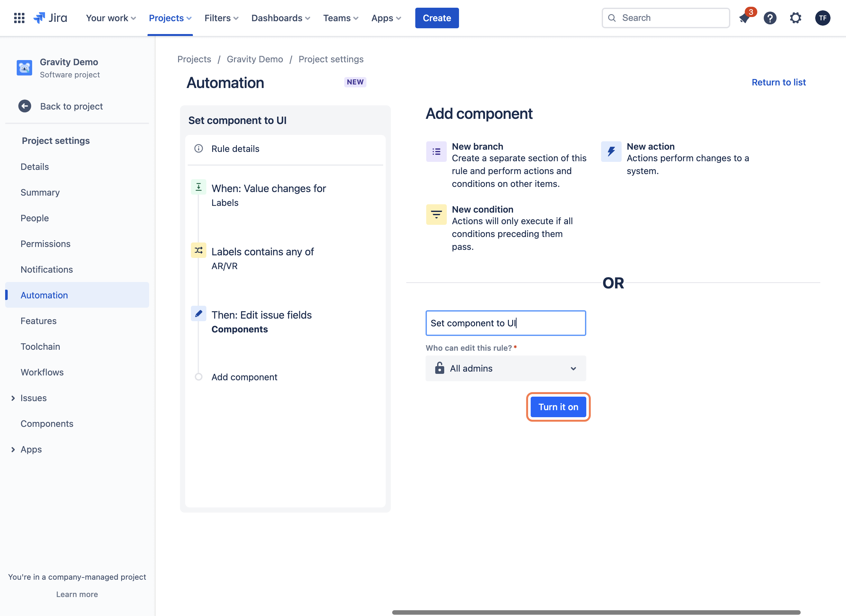Image resolution: width=846 pixels, height=616 pixels.
Task: Click the New action lightning icon
Action: tap(611, 151)
